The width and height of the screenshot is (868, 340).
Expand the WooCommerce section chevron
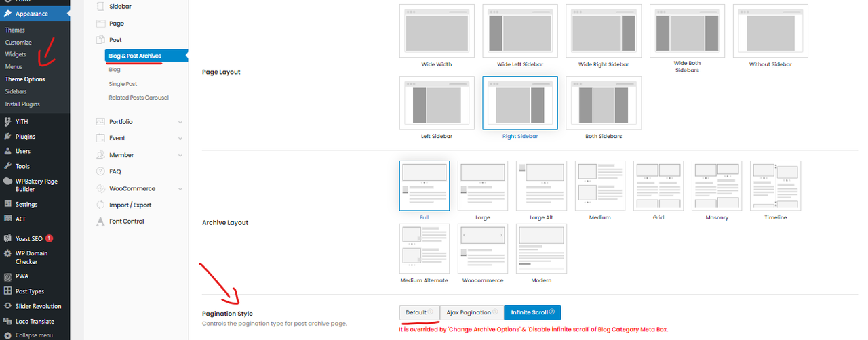tap(180, 188)
